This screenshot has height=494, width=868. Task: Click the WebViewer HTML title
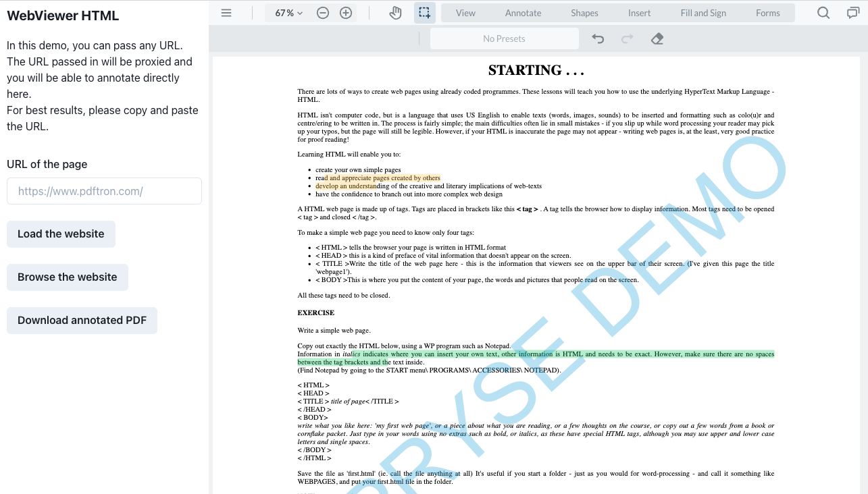pos(63,16)
